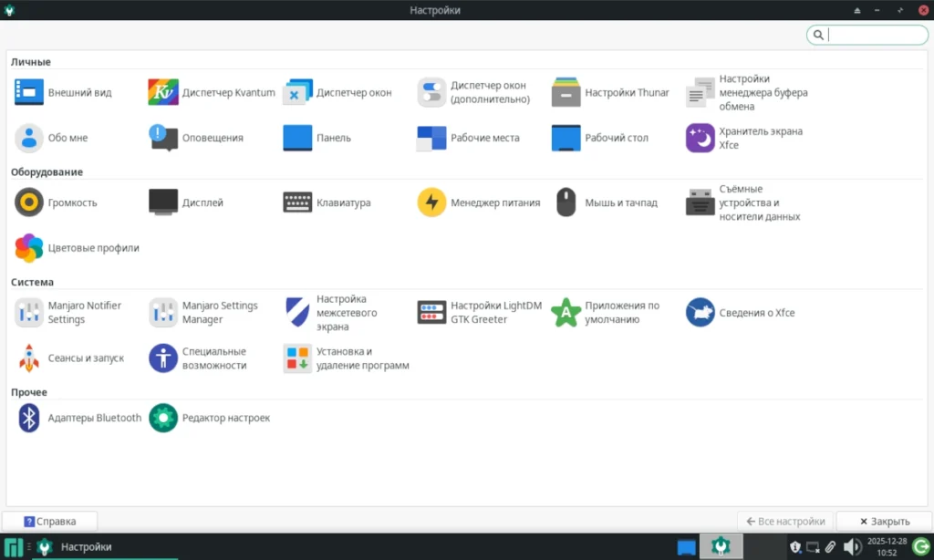Open the Диспетчер окон window manager icon
934x560 pixels.
[x=297, y=92]
